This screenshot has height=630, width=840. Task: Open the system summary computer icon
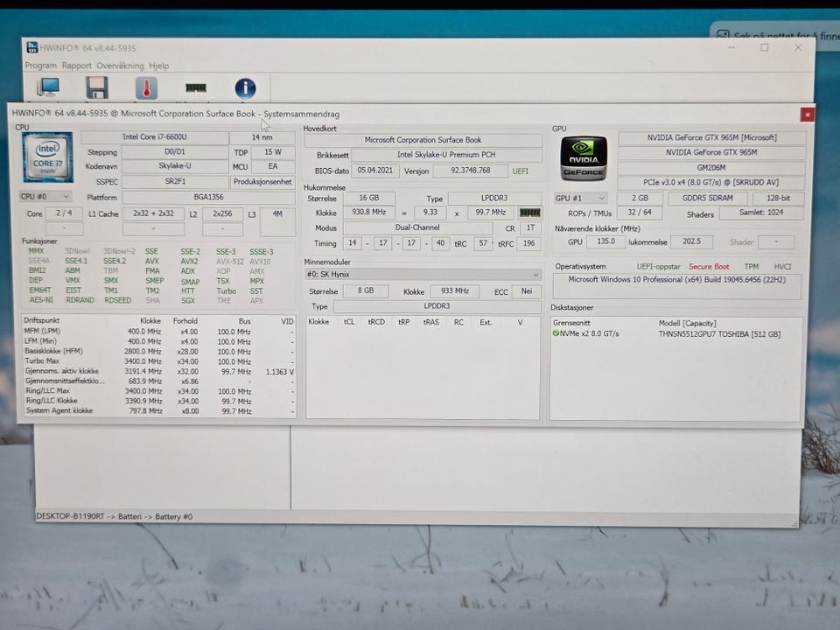click(x=47, y=87)
